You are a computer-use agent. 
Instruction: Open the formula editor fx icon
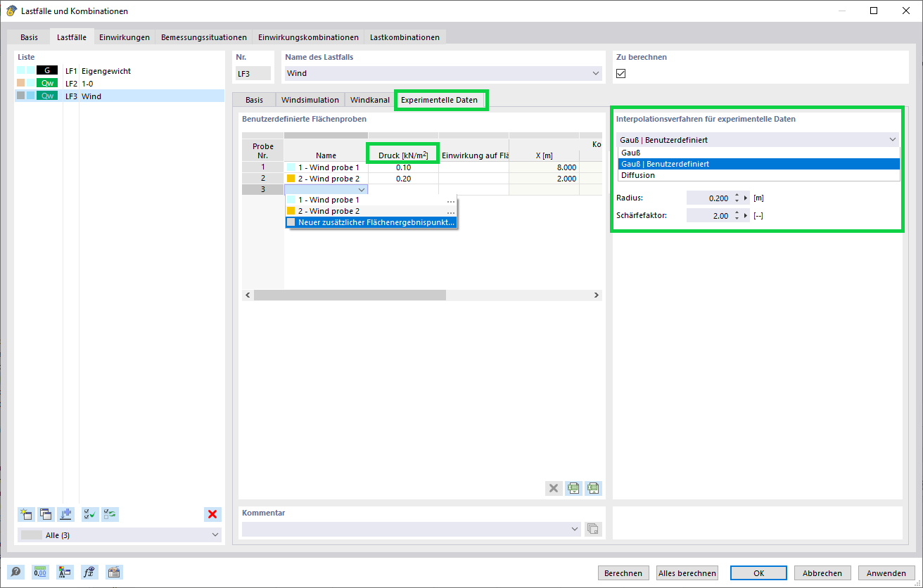click(89, 572)
